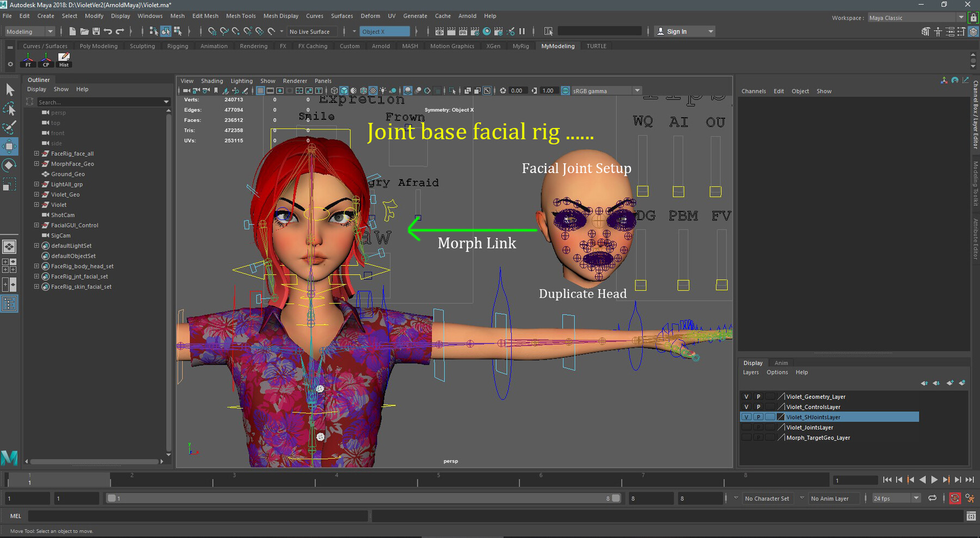The height and width of the screenshot is (538, 980).
Task: Select Violet_Geo in the Outliner
Action: 65,194
